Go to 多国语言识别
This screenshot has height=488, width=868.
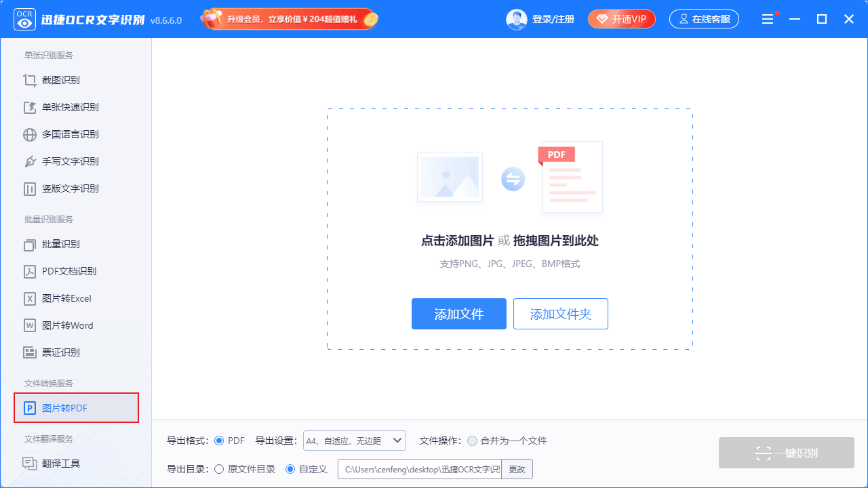click(76, 134)
